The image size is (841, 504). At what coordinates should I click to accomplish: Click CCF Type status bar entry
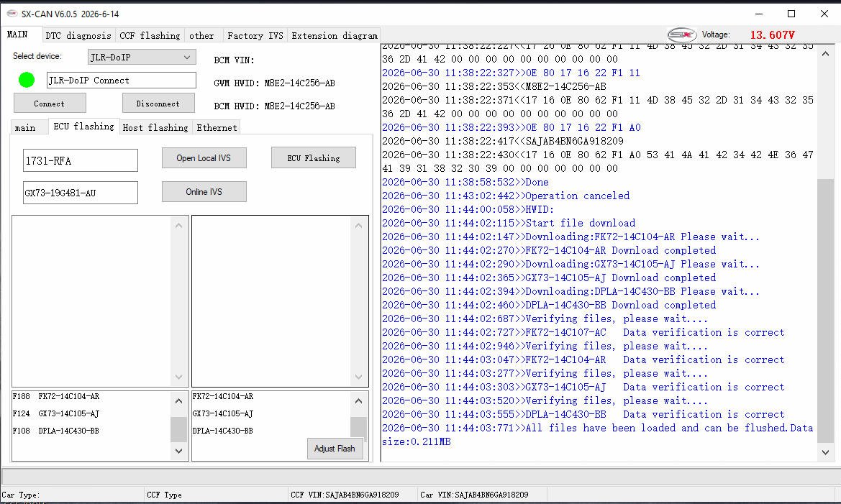[164, 495]
